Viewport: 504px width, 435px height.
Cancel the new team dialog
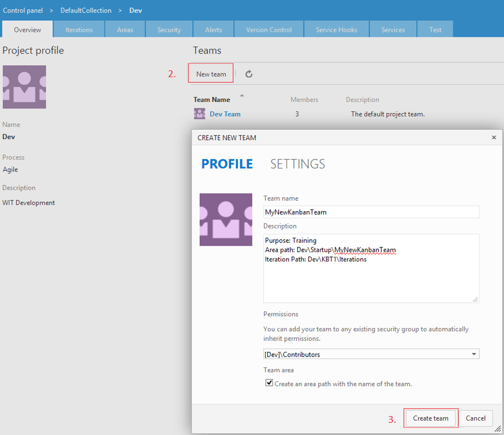pos(476,418)
